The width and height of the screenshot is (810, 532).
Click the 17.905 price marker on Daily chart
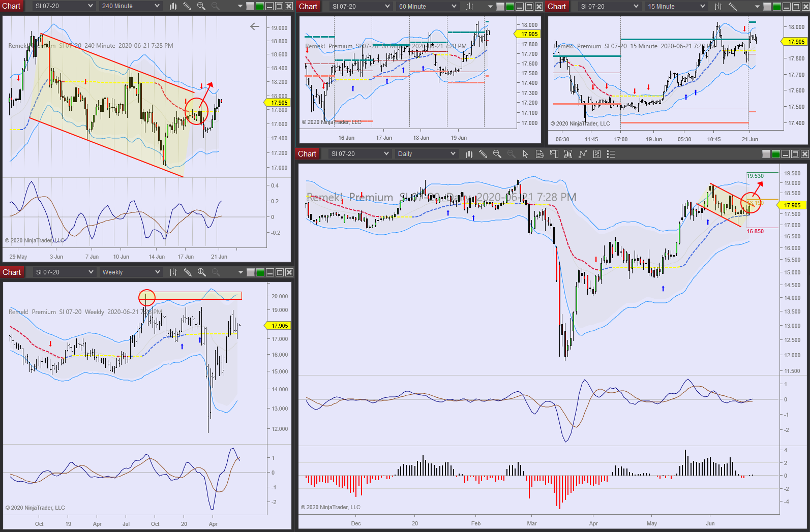coord(792,205)
